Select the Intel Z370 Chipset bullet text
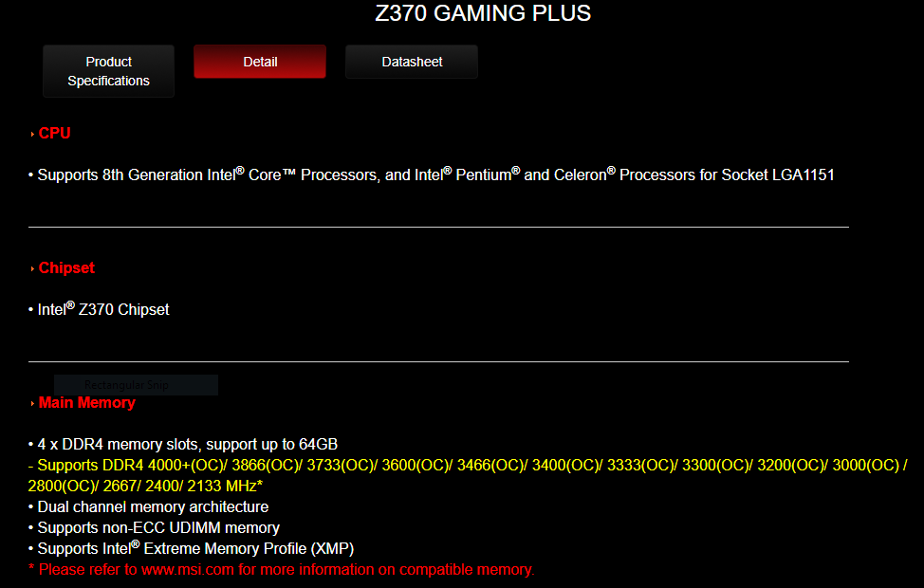The image size is (924, 588). pos(99,309)
